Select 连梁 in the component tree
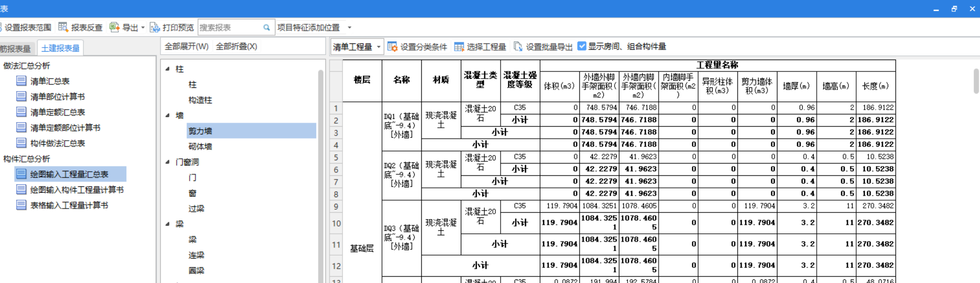This screenshot has width=980, height=283. click(x=196, y=255)
